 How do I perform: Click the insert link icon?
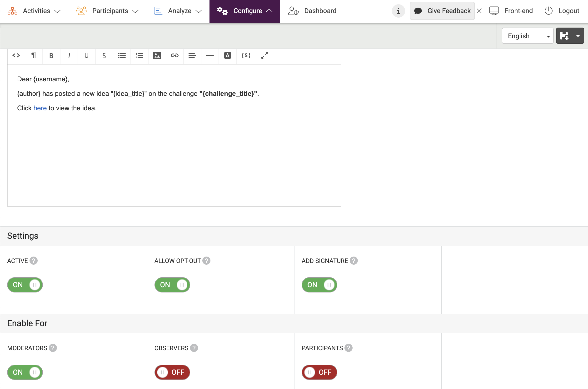[174, 56]
